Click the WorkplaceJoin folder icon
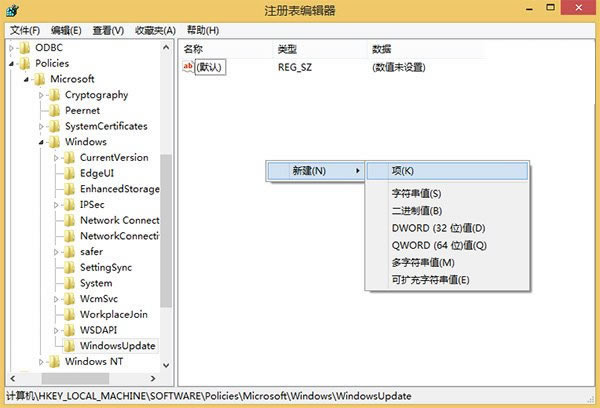Screen dimensions: 600x408 [x=69, y=315]
